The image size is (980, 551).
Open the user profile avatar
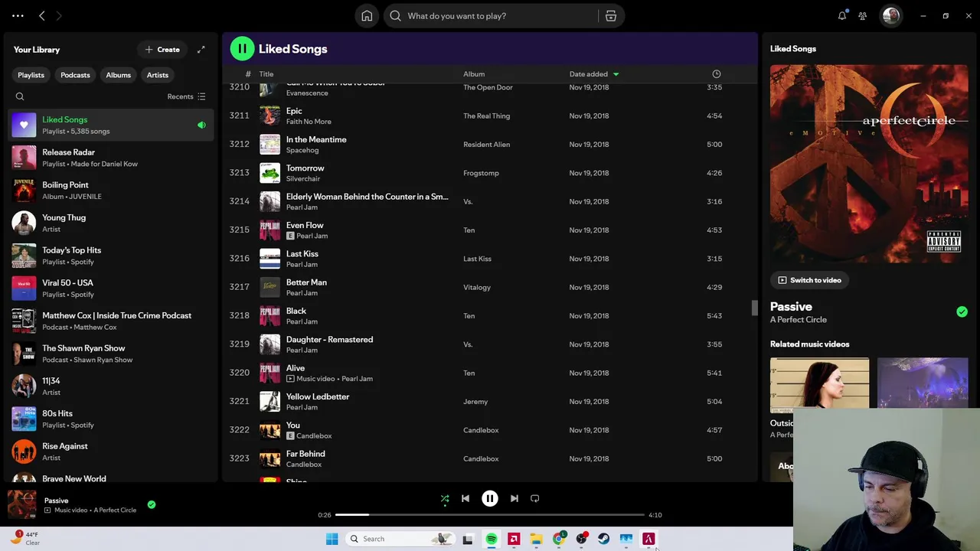(x=890, y=16)
